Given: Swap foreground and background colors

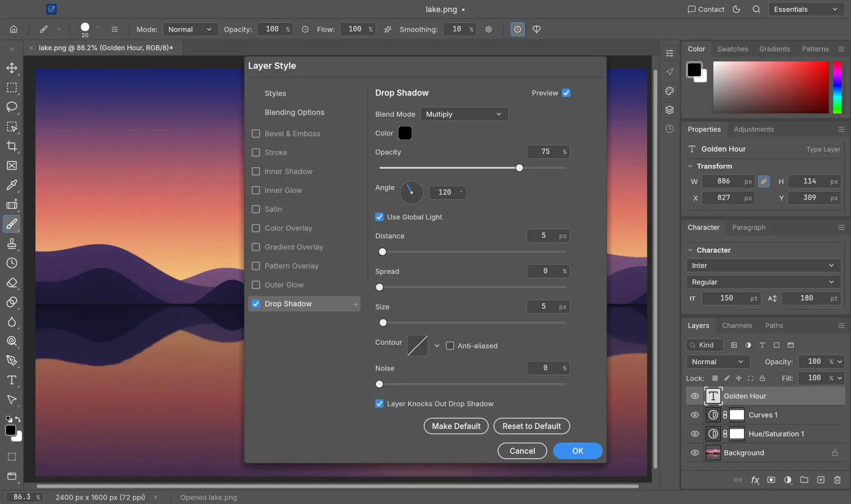Looking at the screenshot, I should tap(17, 419).
